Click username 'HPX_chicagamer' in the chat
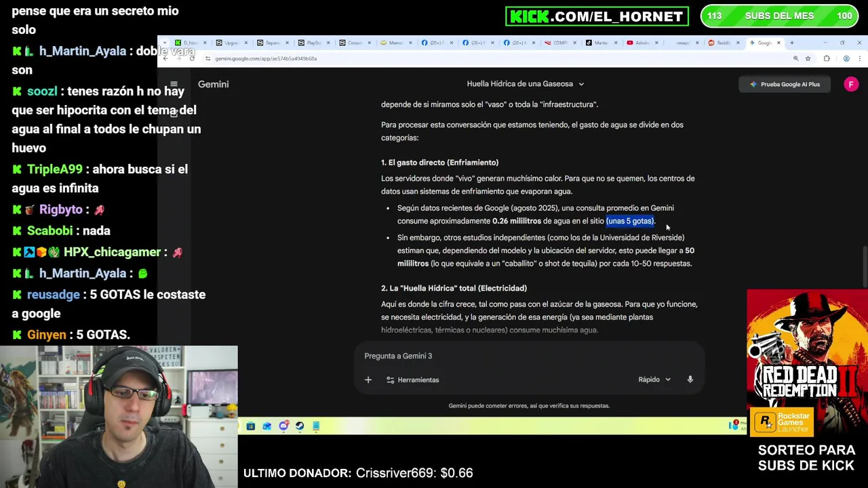The image size is (868, 488). pos(112,252)
